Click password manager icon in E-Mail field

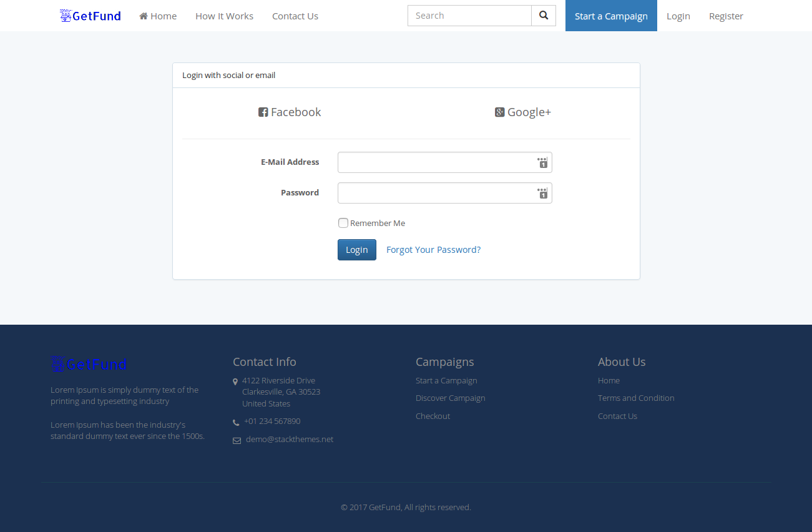click(542, 162)
